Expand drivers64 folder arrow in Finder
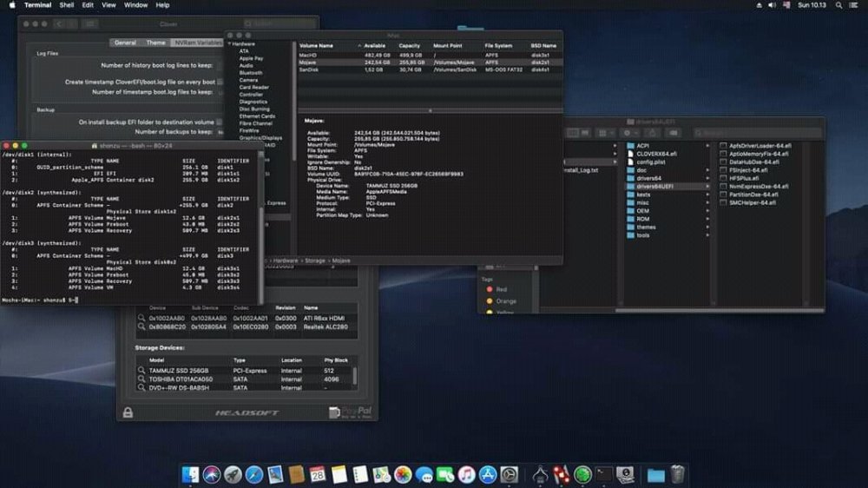The image size is (868, 488). [x=707, y=178]
